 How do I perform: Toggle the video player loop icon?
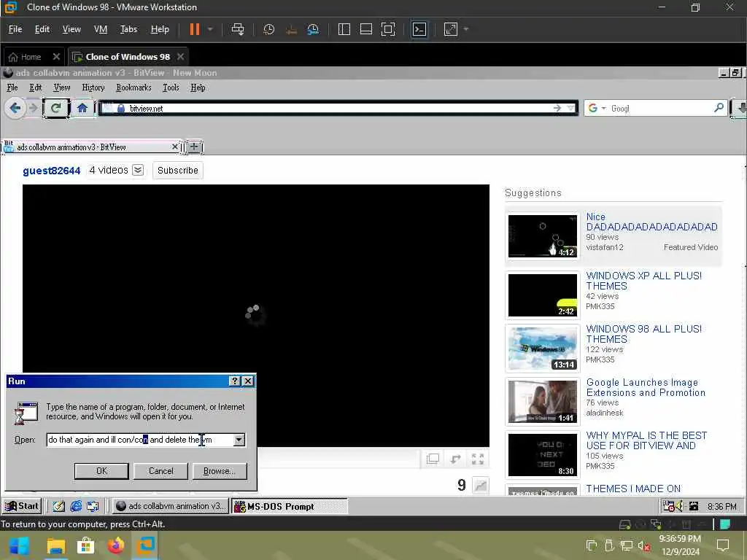[455, 459]
